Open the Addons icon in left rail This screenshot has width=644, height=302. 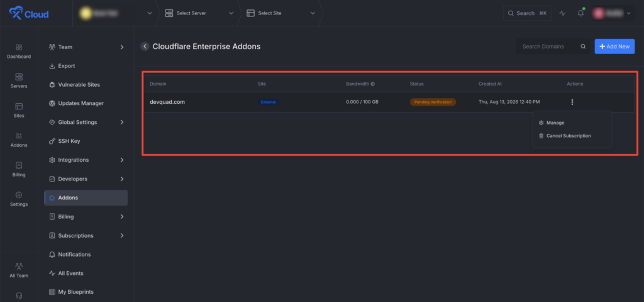pyautogui.click(x=19, y=136)
